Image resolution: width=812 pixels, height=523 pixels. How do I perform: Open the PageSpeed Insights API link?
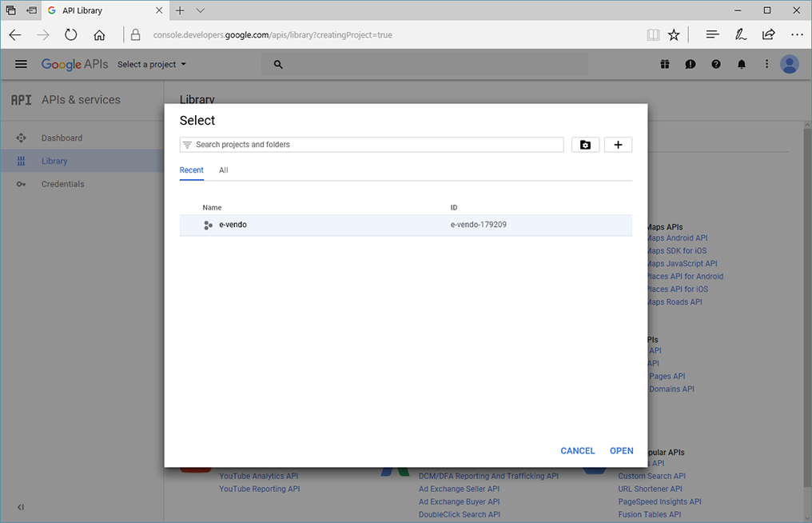pos(659,501)
